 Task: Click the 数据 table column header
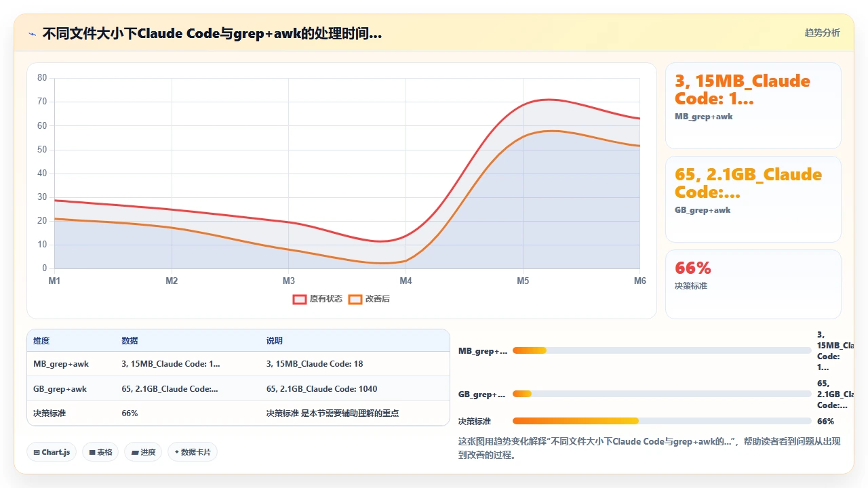[130, 341]
